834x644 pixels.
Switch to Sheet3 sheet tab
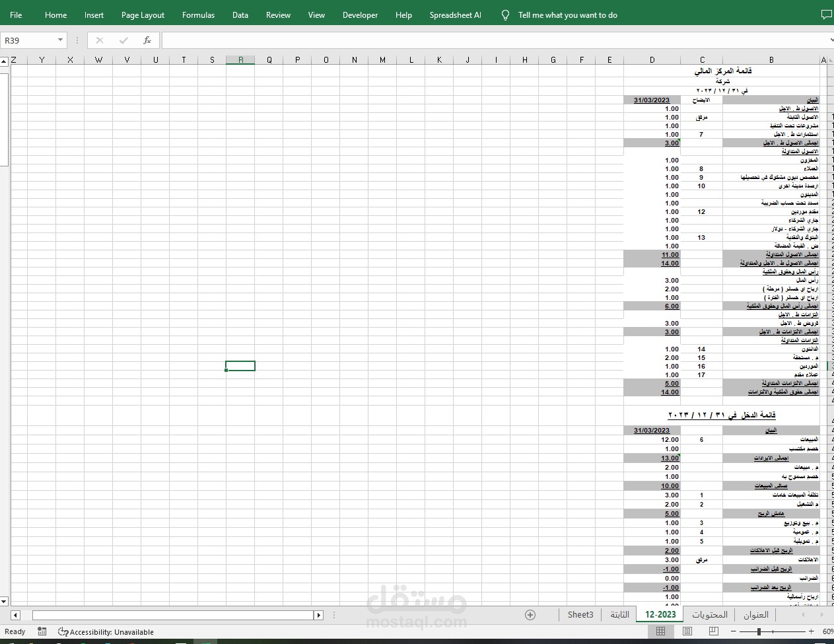click(x=580, y=614)
